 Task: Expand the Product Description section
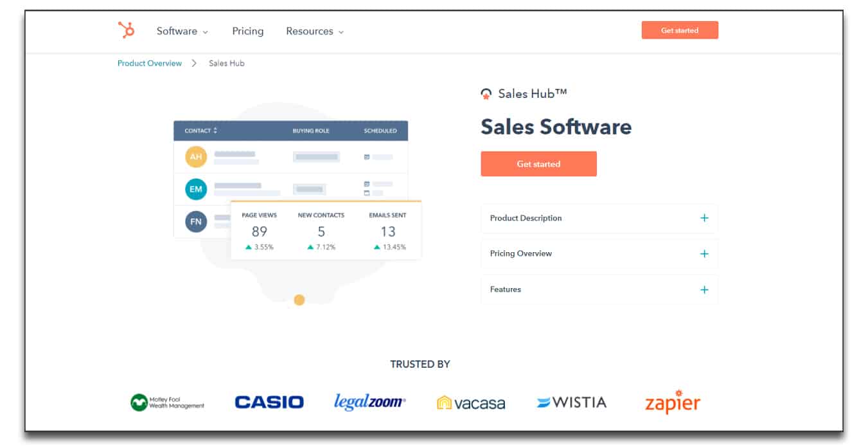[x=599, y=218]
